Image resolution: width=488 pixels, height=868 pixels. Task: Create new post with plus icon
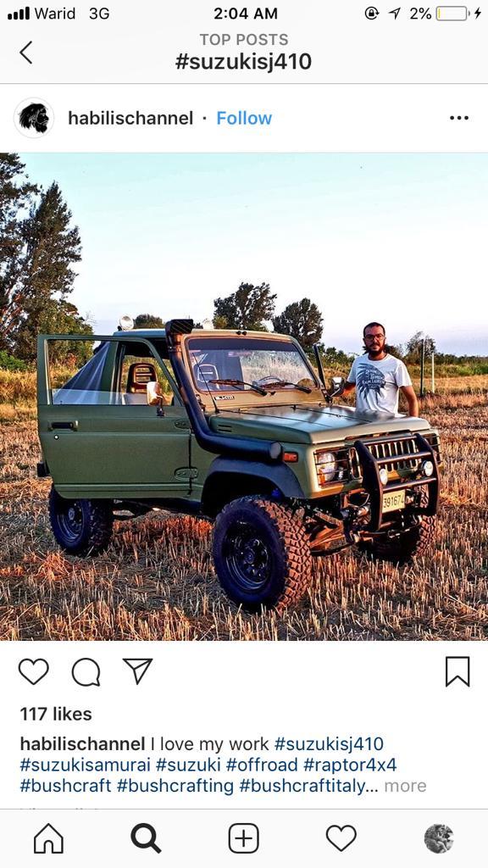(243, 838)
